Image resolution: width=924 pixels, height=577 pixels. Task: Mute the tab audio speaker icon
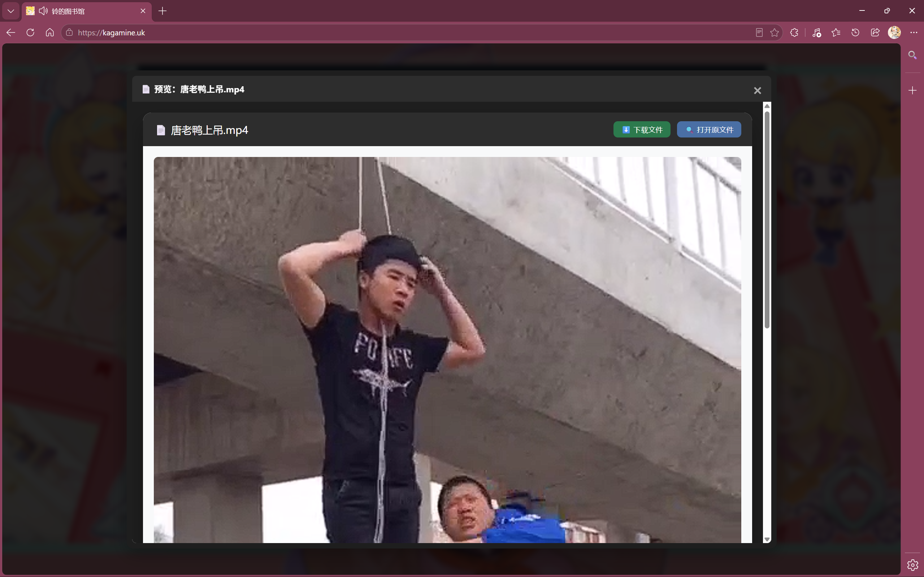click(x=43, y=11)
